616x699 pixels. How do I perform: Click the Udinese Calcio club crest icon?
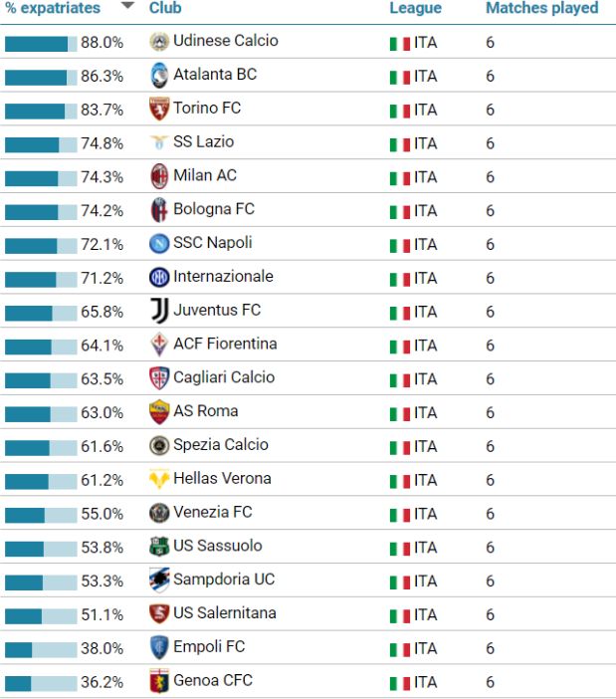tap(159, 42)
